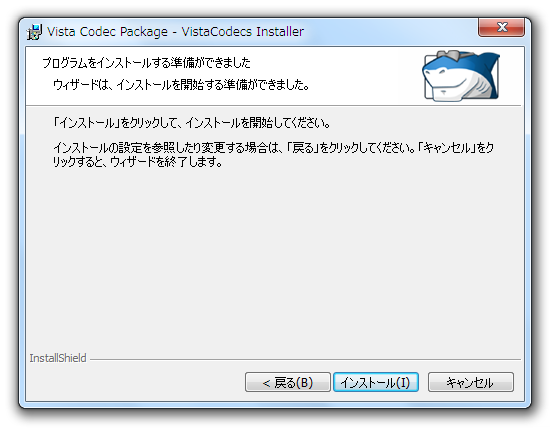The width and height of the screenshot is (553, 430).
Task: Go back using the < 戻る(B) button
Action: pos(288,382)
